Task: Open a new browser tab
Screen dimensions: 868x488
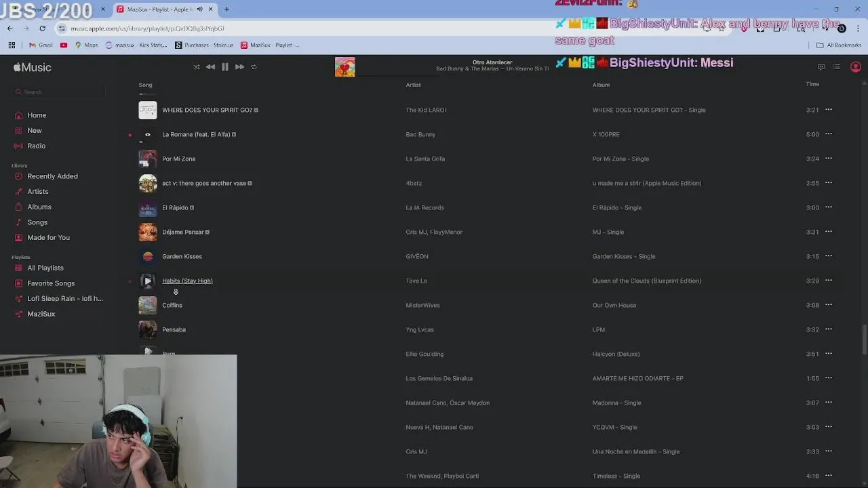Action: coord(226,9)
